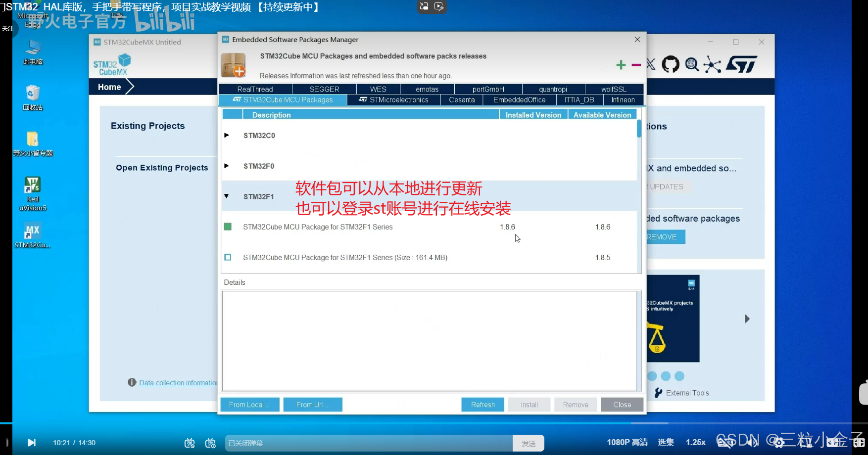Click the Description column header

tap(371, 115)
